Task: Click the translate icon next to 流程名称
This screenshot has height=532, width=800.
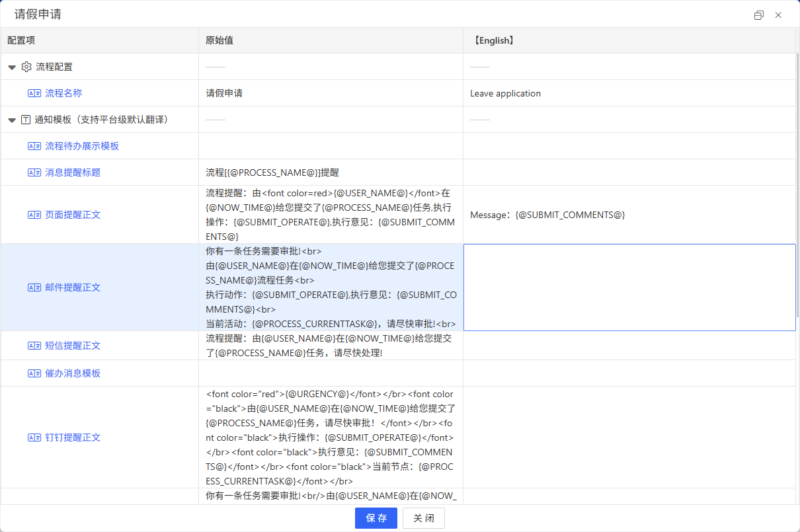Action: tap(34, 93)
